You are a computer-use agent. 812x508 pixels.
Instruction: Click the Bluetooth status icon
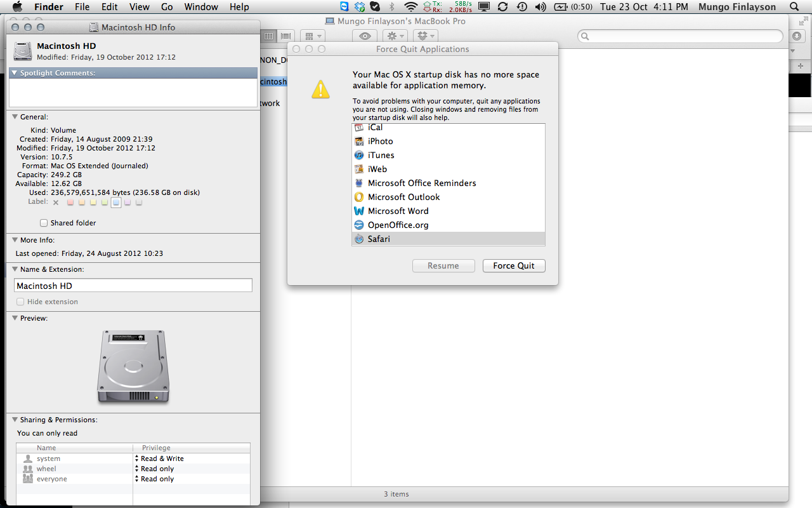(x=391, y=7)
